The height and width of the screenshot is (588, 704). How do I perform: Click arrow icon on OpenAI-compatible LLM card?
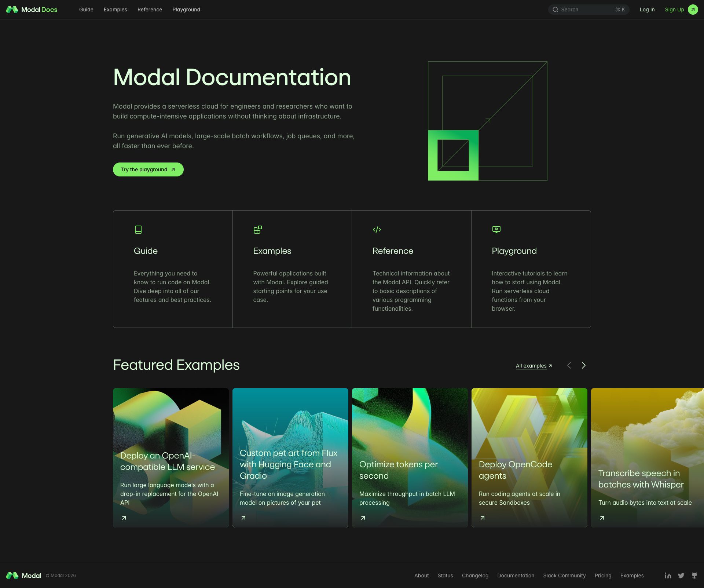point(124,518)
